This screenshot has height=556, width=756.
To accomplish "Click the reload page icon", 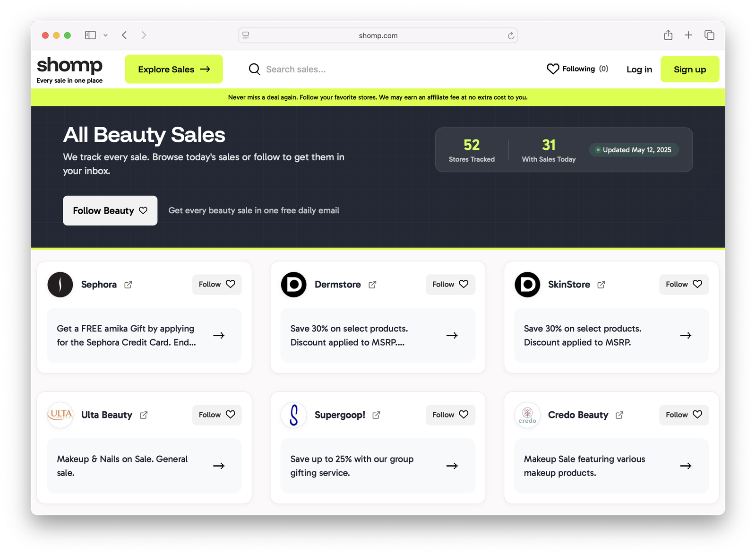I will point(511,35).
